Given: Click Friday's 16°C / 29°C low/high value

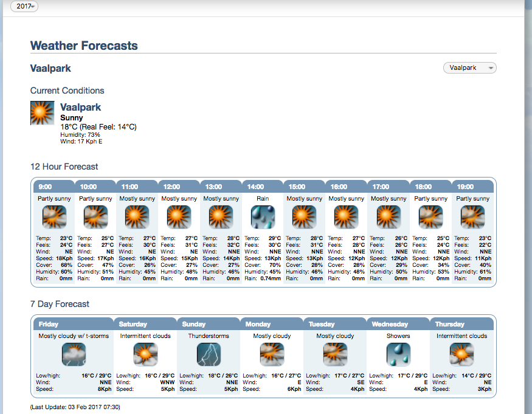Looking at the screenshot, I should [x=96, y=376].
